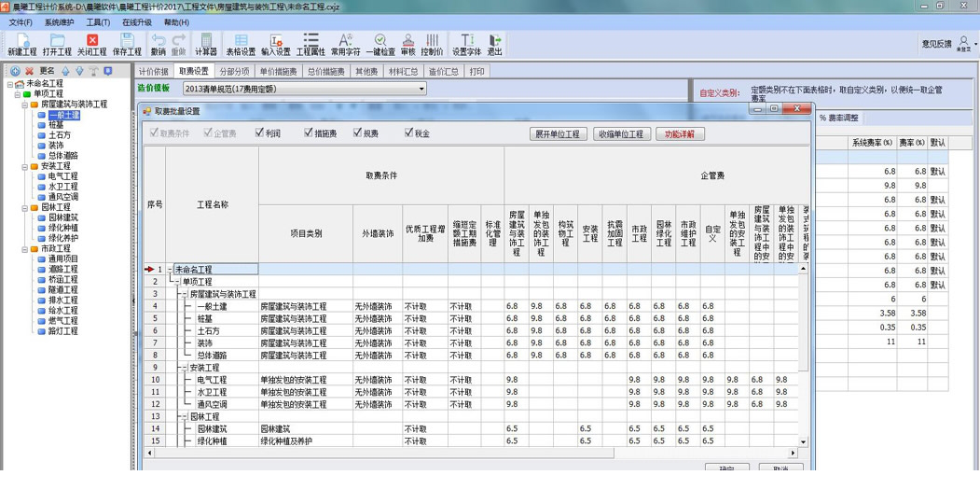Click the dialog horizontal scrollbar left arrow

(x=149, y=453)
